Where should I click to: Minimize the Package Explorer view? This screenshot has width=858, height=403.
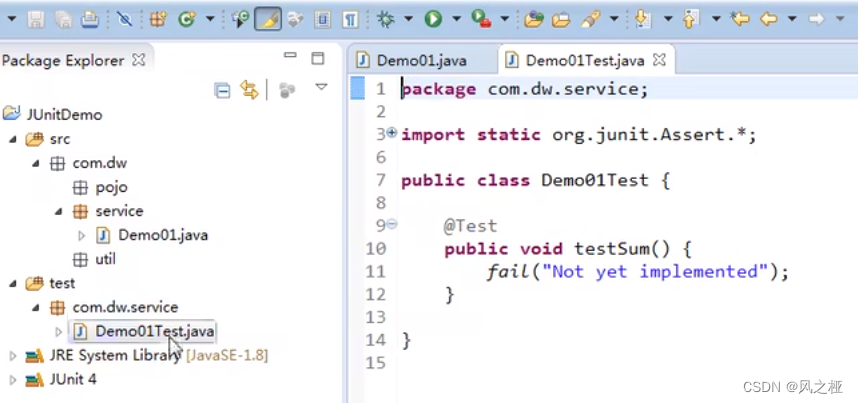290,55
